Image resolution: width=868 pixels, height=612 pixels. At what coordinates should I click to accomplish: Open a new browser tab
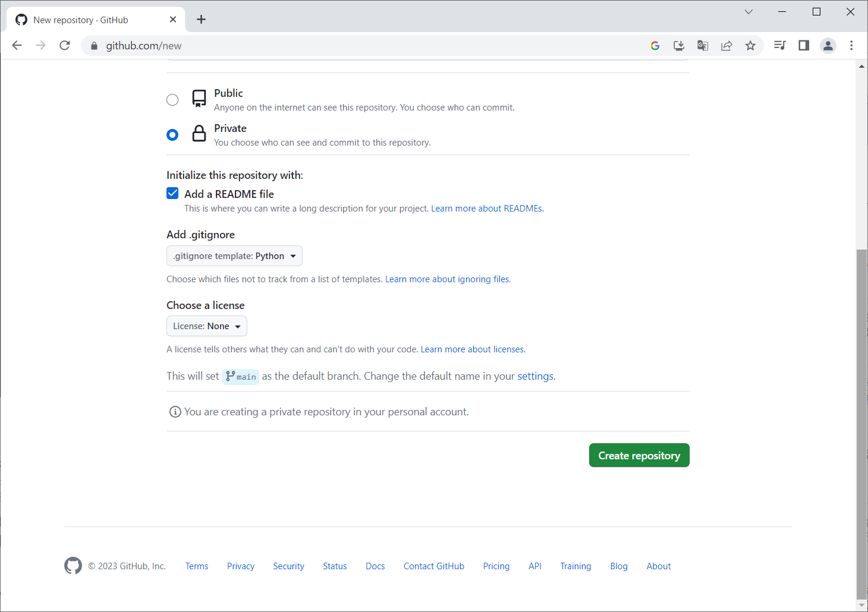click(202, 20)
